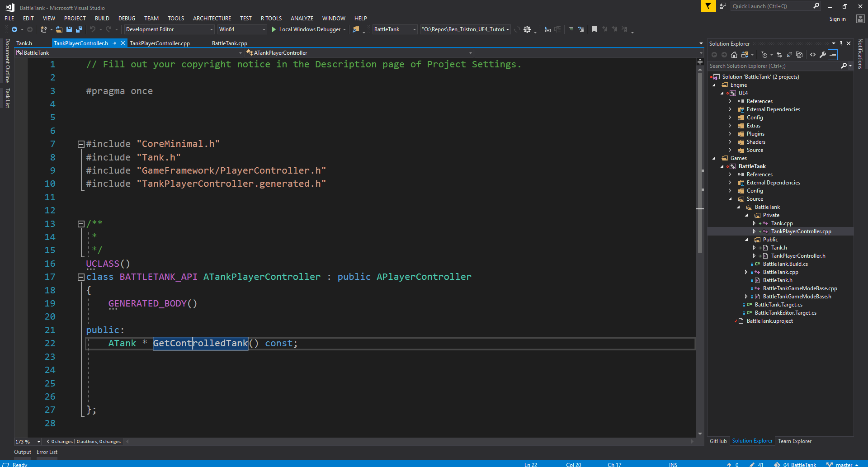Close the TankPlayerController.h tab

pyautogui.click(x=123, y=43)
